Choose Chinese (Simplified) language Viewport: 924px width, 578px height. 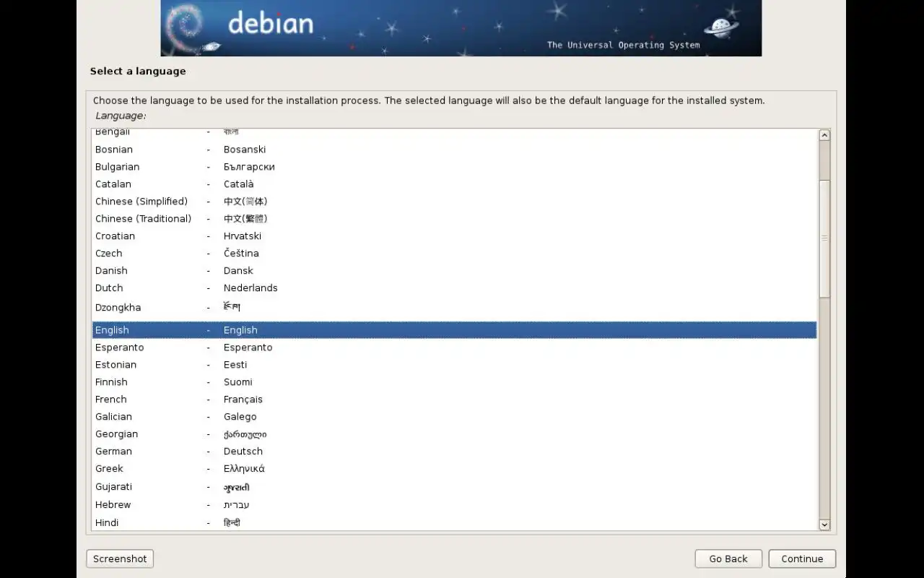[455, 202]
